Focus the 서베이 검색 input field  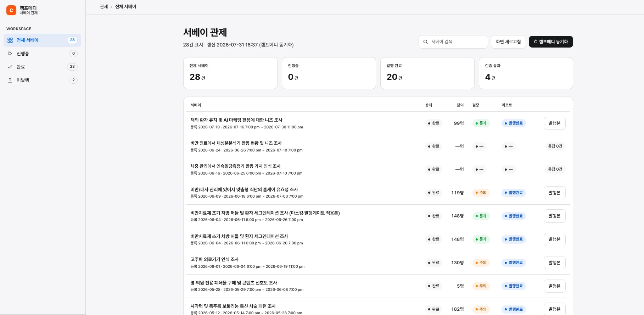pos(453,42)
